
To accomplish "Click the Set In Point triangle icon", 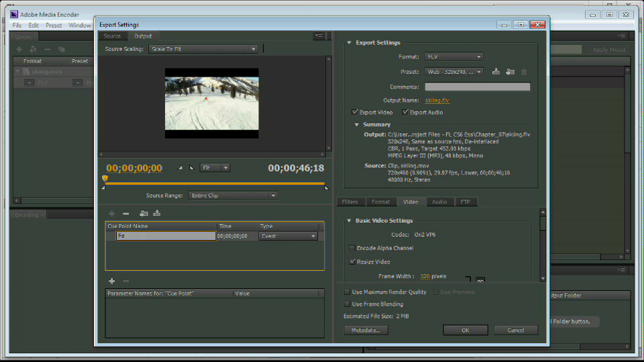I will tap(180, 168).
